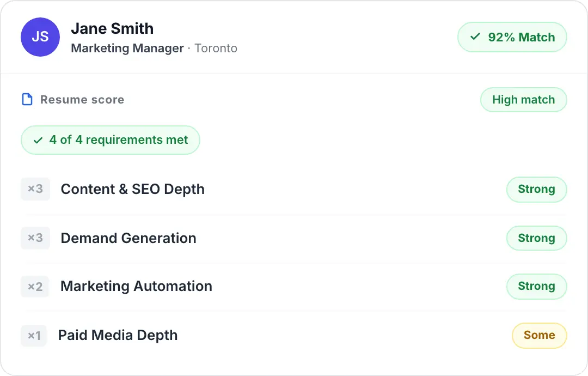Image resolution: width=588 pixels, height=376 pixels.
Task: Click the checkmark in the requirements met pill
Action: click(x=38, y=140)
